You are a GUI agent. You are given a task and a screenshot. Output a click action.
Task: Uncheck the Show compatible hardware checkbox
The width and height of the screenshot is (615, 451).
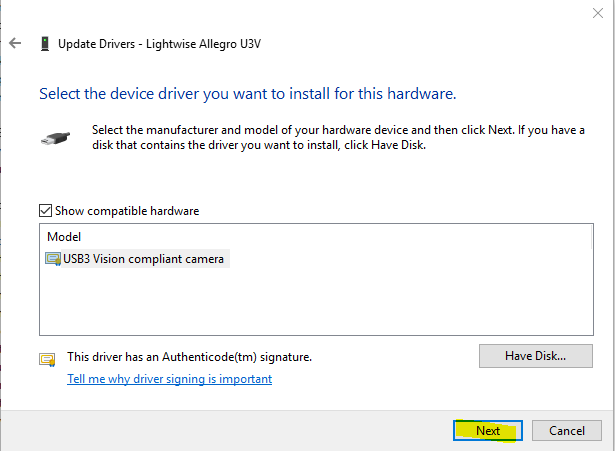point(45,211)
